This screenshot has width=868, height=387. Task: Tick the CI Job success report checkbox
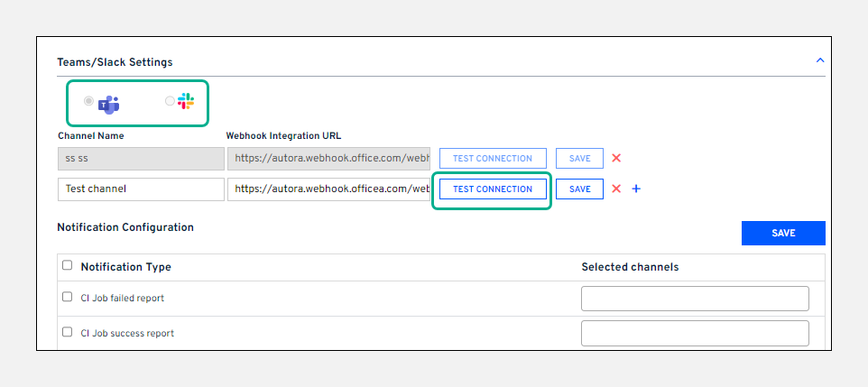click(x=67, y=332)
